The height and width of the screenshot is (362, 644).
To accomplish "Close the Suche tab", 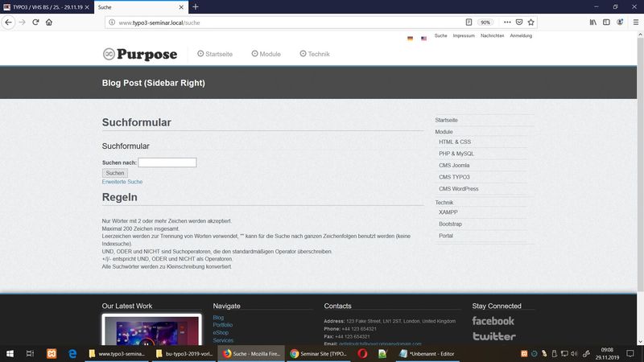I will click(181, 7).
